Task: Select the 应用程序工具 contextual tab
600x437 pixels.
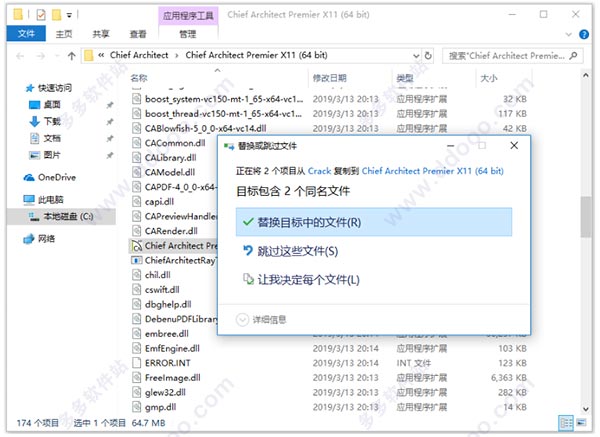Action: (188, 16)
